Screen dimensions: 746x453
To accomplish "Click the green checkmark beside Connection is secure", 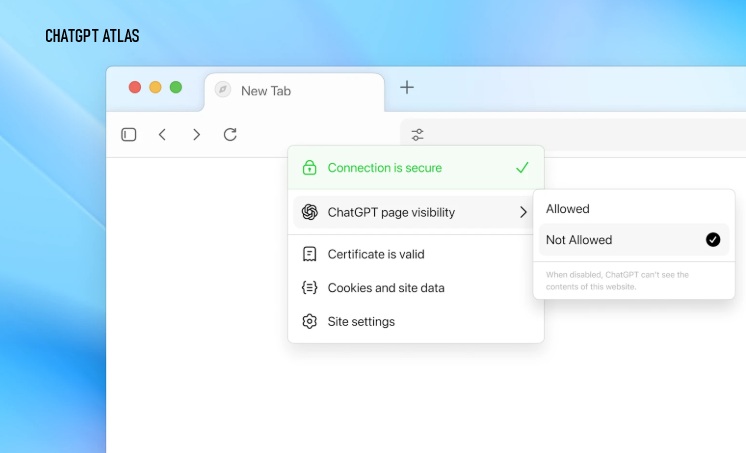I will coord(522,167).
